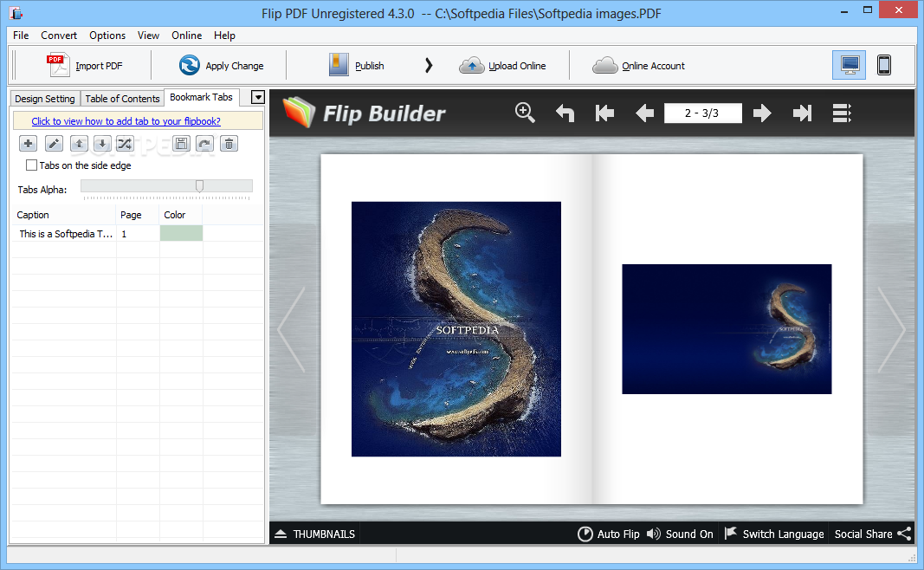
Task: Click the reload tabs arrow icon
Action: (x=204, y=143)
